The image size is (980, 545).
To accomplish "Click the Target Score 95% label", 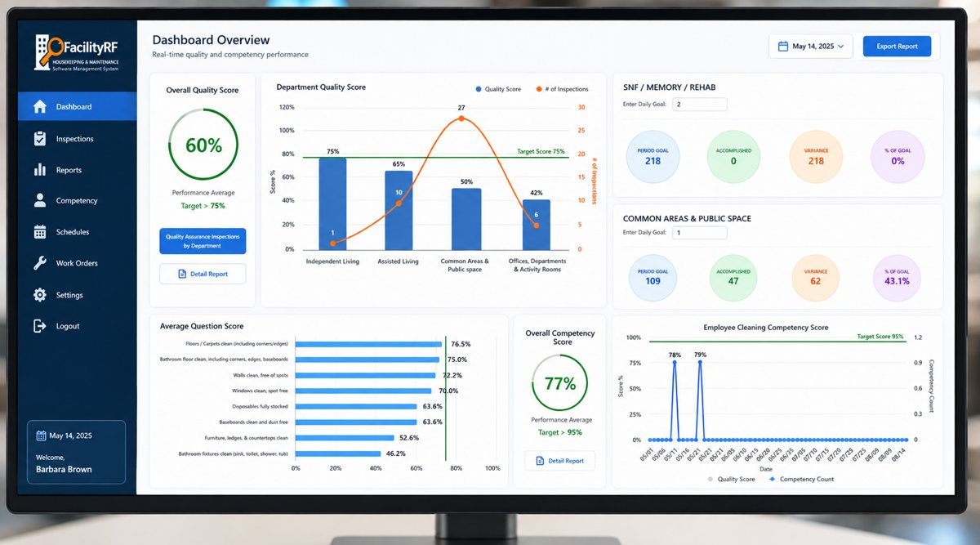I will point(880,337).
